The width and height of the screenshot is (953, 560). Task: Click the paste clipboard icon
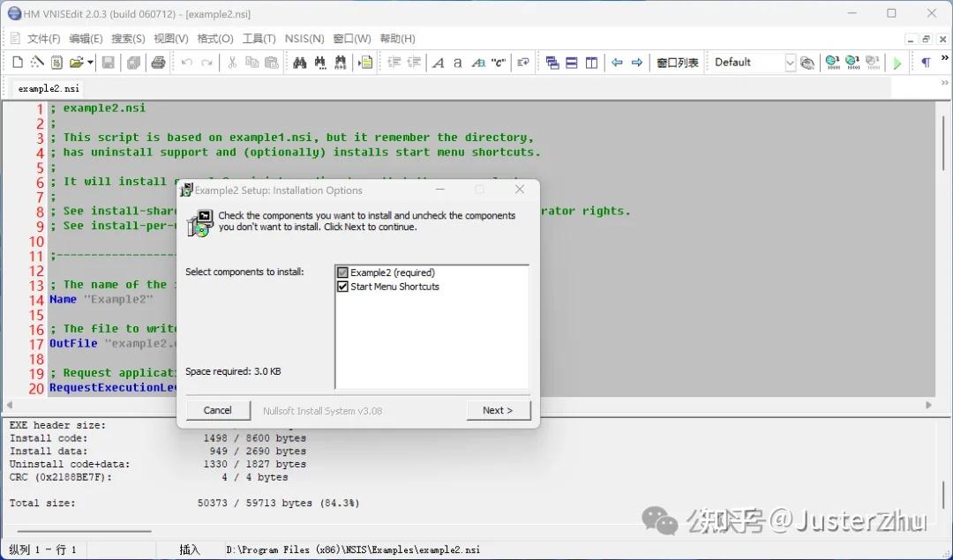[x=272, y=63]
